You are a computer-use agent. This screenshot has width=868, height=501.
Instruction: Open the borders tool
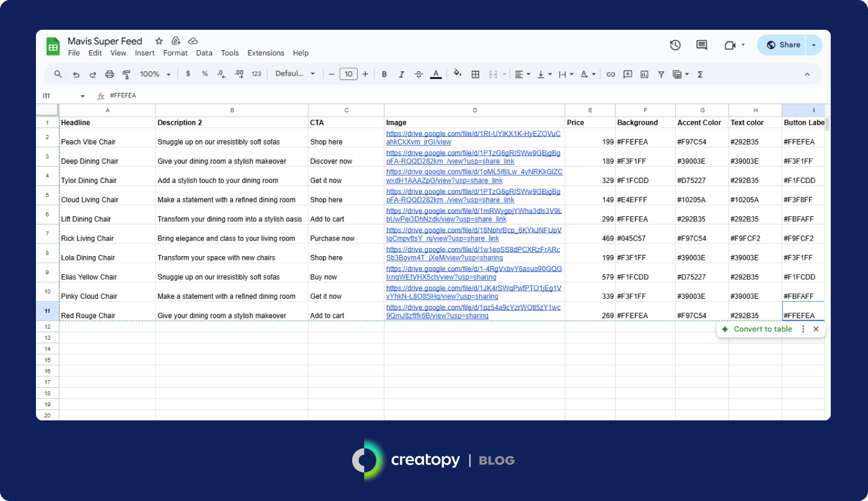click(x=476, y=74)
